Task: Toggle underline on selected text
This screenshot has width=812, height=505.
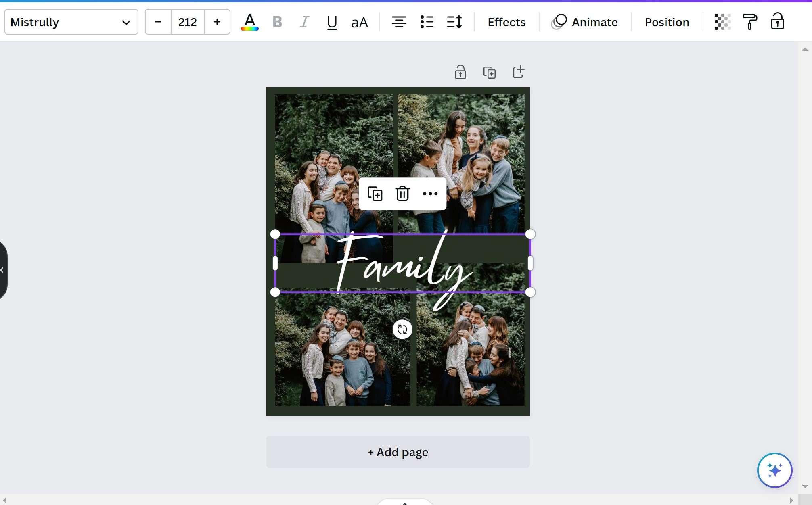Action: [x=332, y=22]
